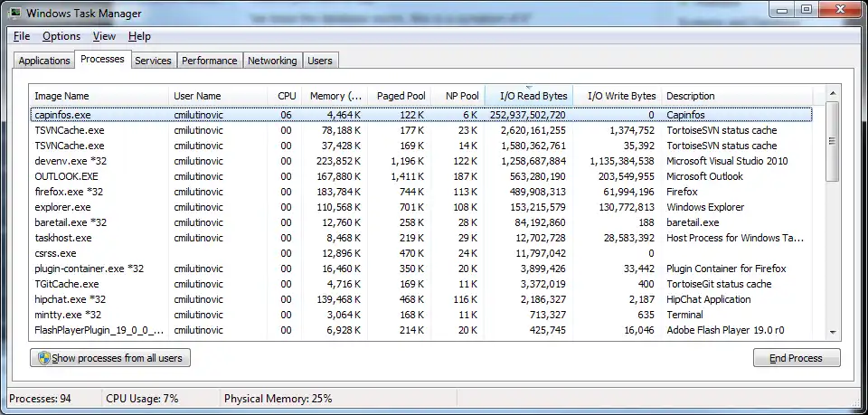Click the HipChat Application description
The width and height of the screenshot is (868, 415).
(x=709, y=299)
